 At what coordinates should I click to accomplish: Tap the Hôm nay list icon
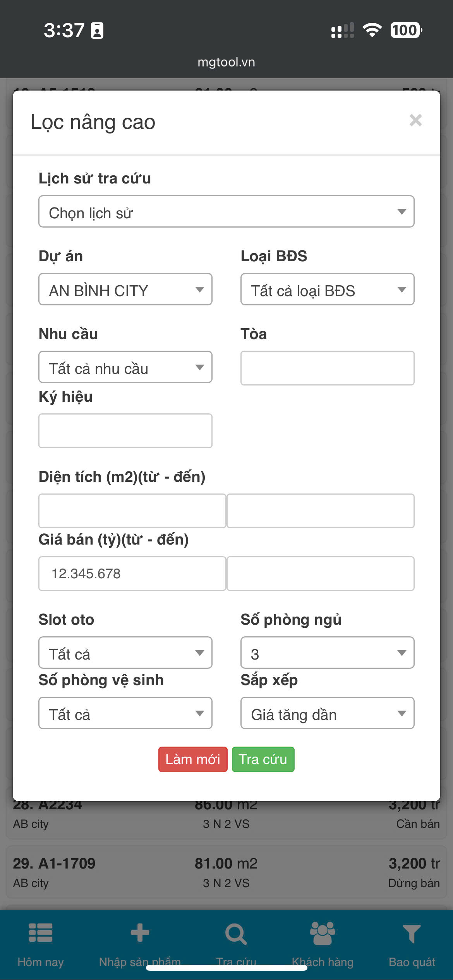41,933
